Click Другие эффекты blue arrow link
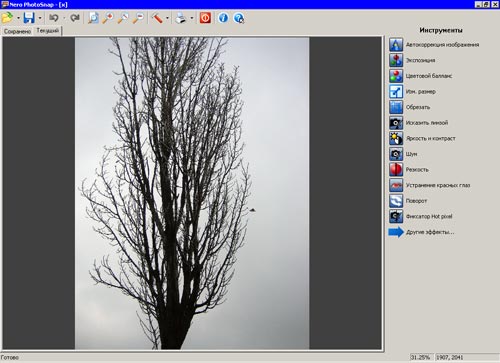Viewport: 500px width, 363px height. pos(421,232)
